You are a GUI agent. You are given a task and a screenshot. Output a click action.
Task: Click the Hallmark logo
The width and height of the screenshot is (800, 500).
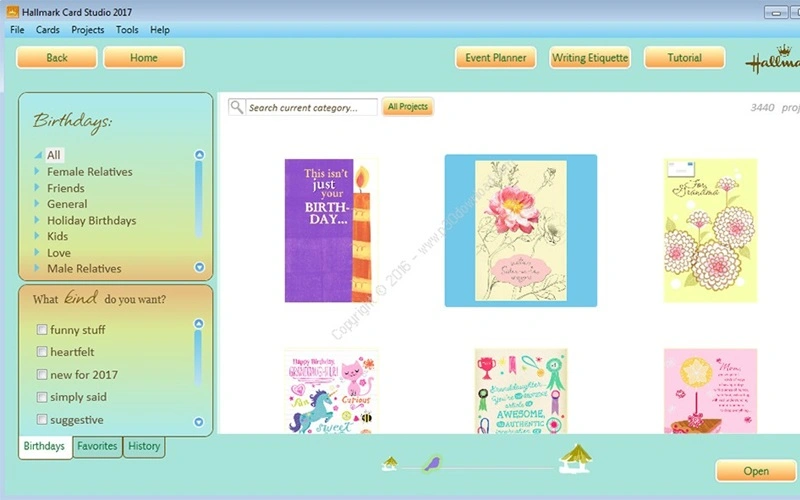coord(772,60)
